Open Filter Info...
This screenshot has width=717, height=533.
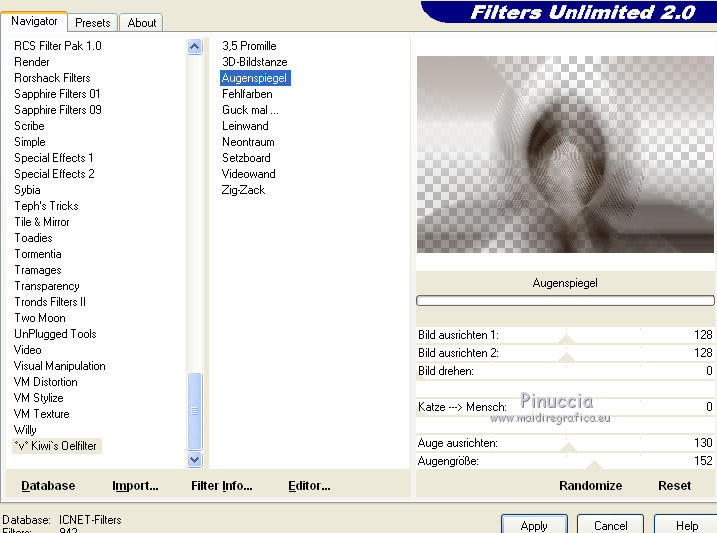(222, 485)
